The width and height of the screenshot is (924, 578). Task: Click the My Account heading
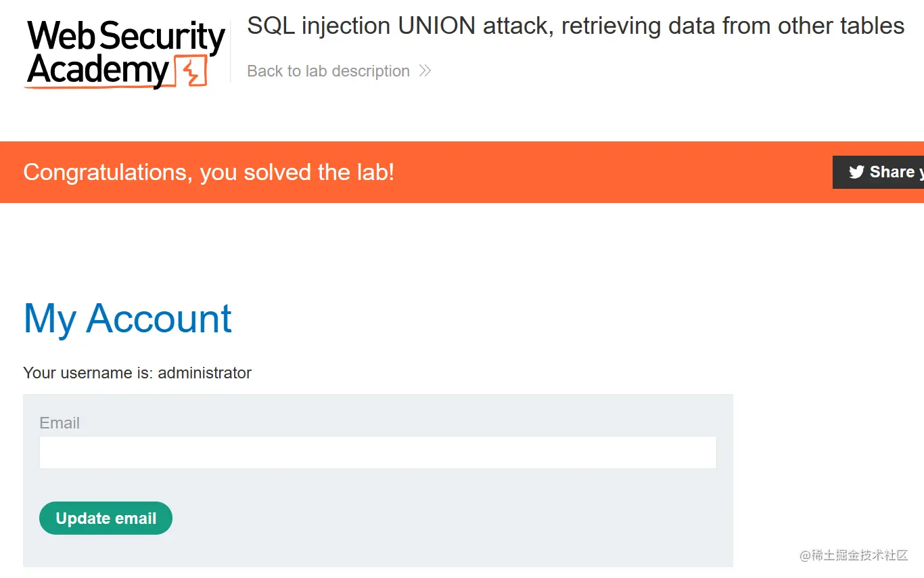click(128, 319)
